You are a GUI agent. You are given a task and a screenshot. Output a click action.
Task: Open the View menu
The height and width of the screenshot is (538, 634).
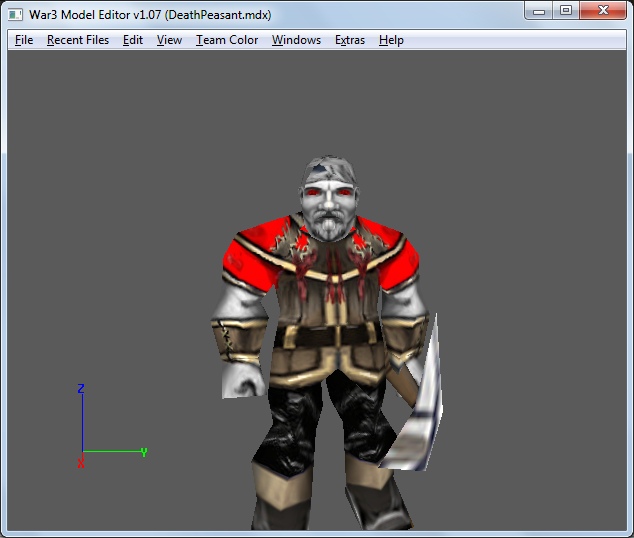click(169, 40)
